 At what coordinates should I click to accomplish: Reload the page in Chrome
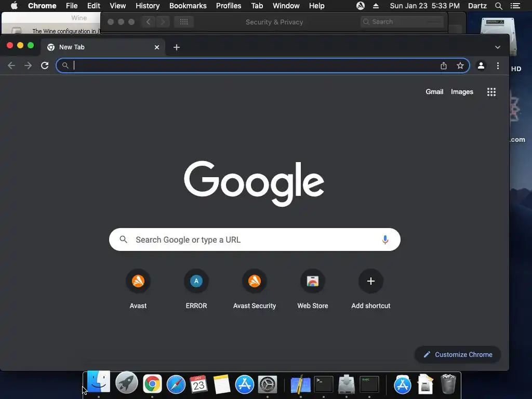(x=45, y=65)
